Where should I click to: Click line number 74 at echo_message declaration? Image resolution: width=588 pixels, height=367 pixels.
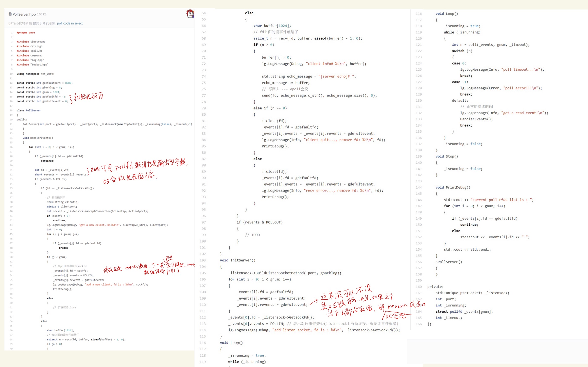point(204,76)
